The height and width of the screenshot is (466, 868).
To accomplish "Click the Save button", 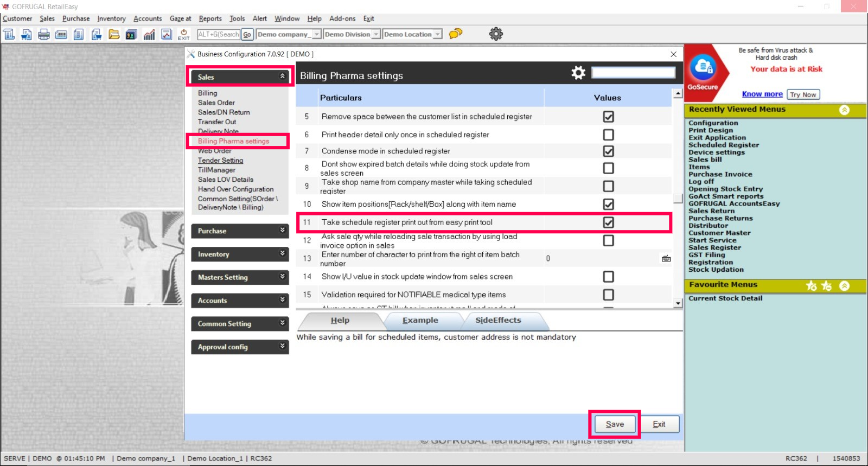I will coord(615,424).
